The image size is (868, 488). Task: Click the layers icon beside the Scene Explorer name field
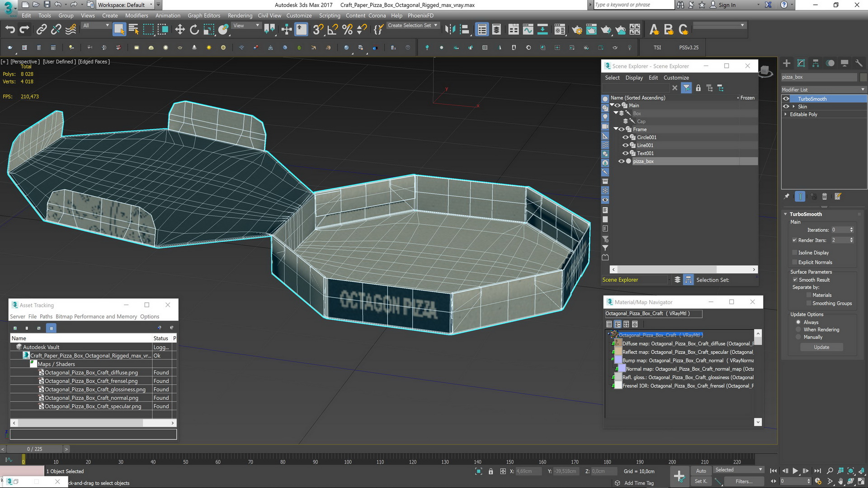coord(677,280)
